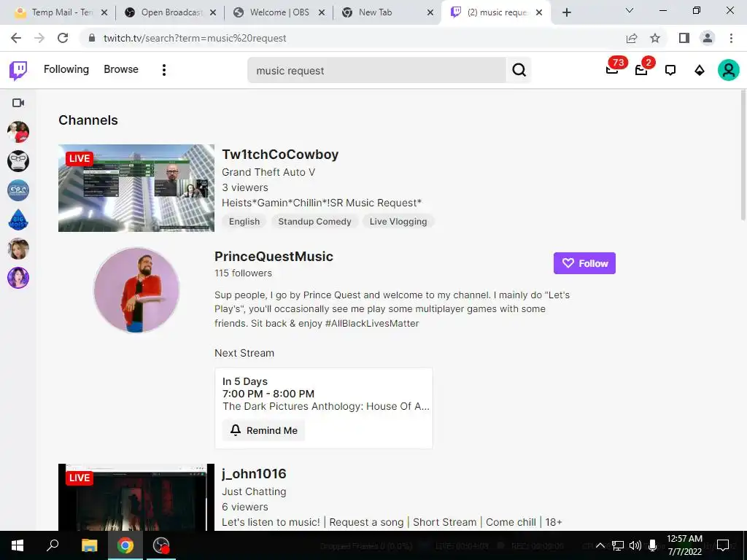Image resolution: width=747 pixels, height=560 pixels.
Task: Open PrinceQuestMusic profile picture
Action: [136, 290]
